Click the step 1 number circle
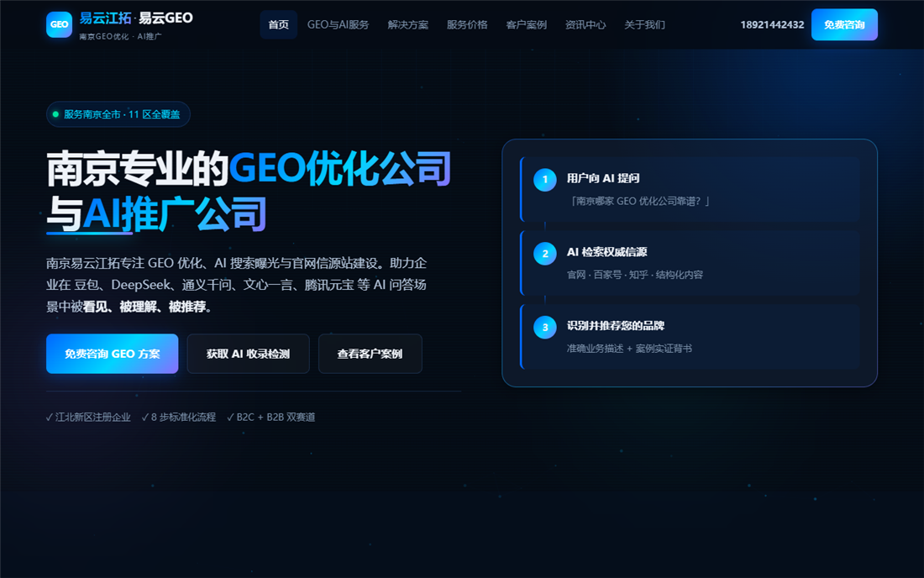Image resolution: width=924 pixels, height=578 pixels. 545,180
